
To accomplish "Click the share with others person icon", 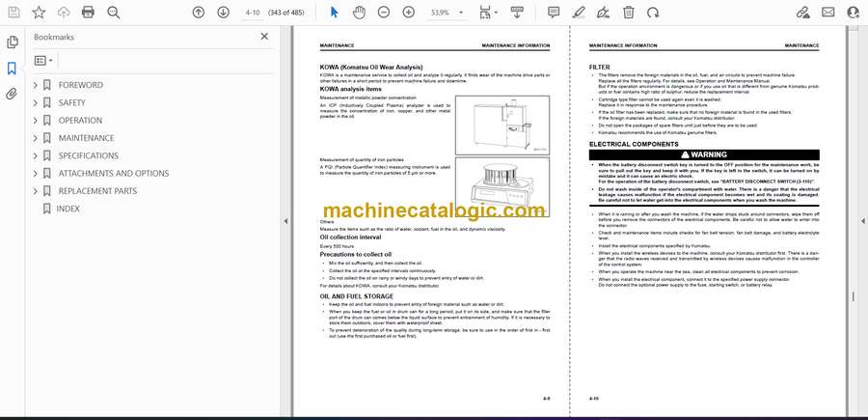I will [854, 13].
